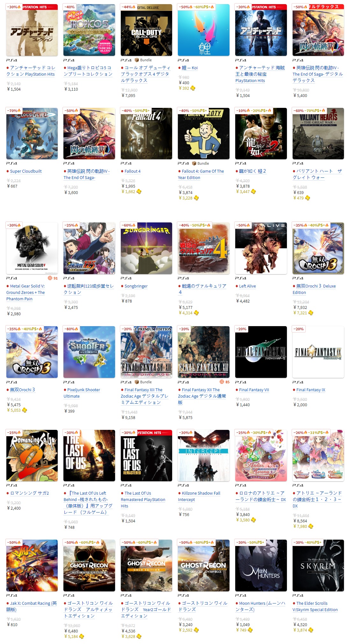Screen dimensions: 350x644
Task: Click the Bundle icon under Fallout 4 GOTY
Action: tap(194, 163)
